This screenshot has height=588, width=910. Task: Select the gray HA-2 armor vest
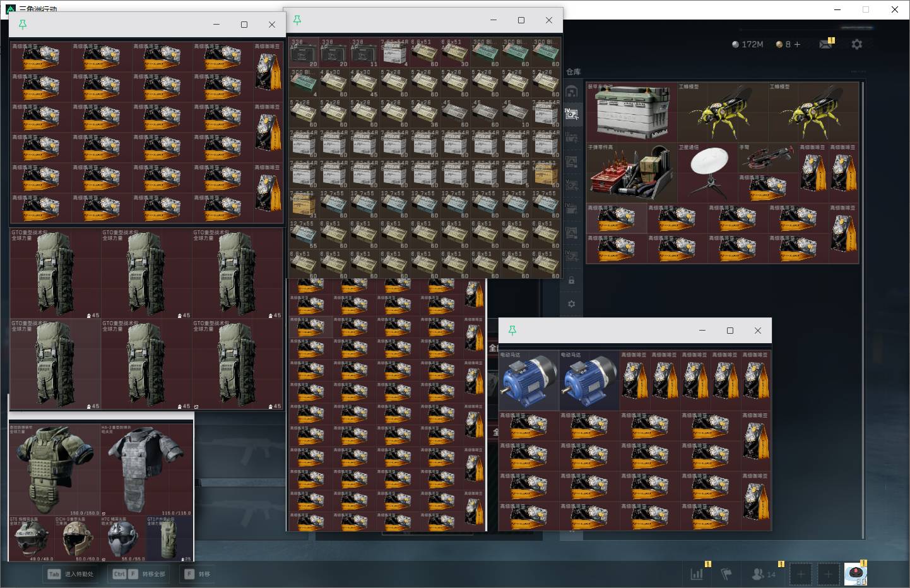coord(146,469)
